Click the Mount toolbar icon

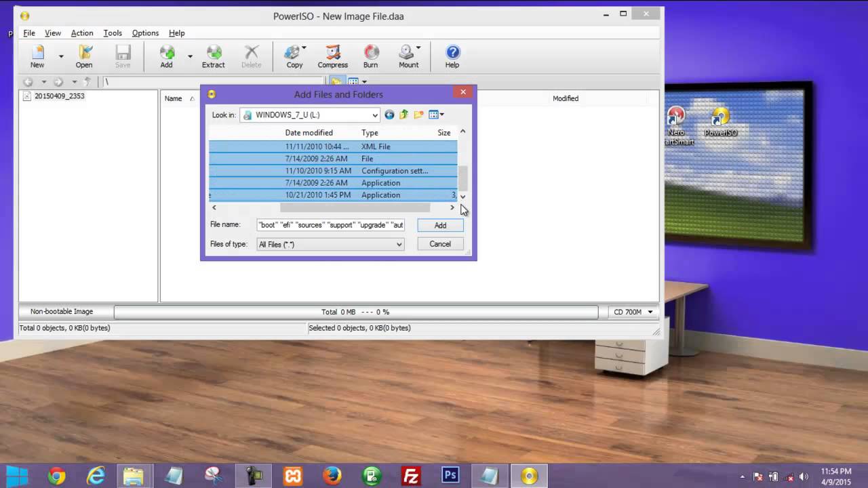pyautogui.click(x=408, y=56)
